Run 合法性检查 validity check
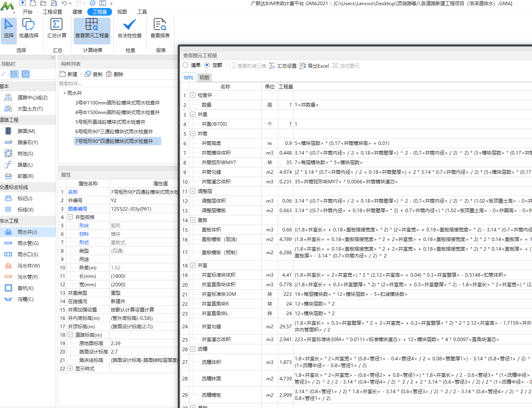The width and height of the screenshot is (532, 408). click(130, 28)
